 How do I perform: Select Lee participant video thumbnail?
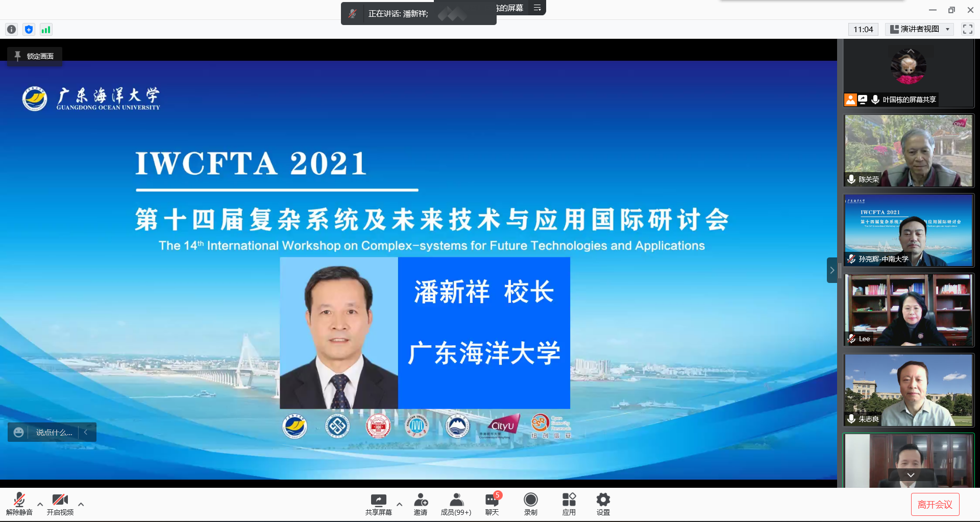[909, 310]
